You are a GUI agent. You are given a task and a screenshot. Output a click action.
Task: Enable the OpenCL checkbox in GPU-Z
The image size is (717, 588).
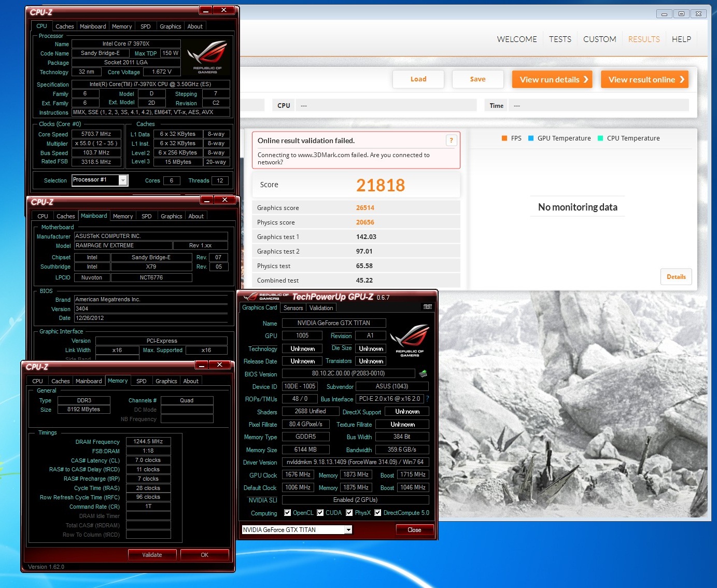coord(287,512)
